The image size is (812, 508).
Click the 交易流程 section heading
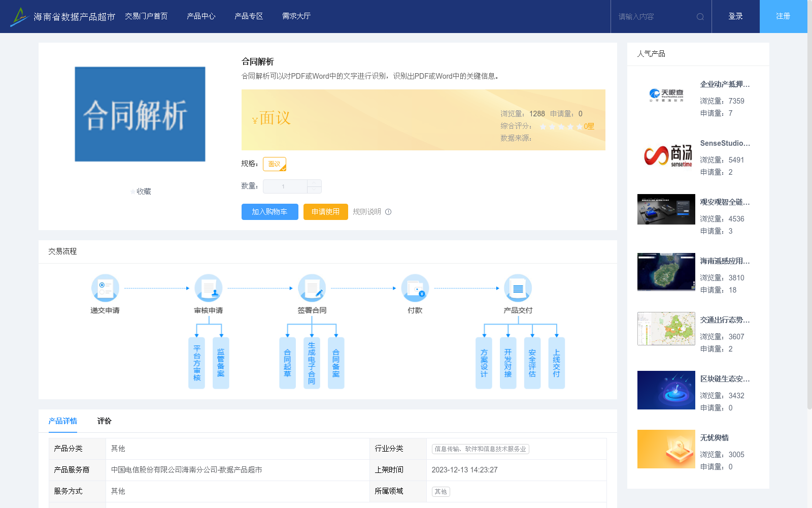point(62,251)
